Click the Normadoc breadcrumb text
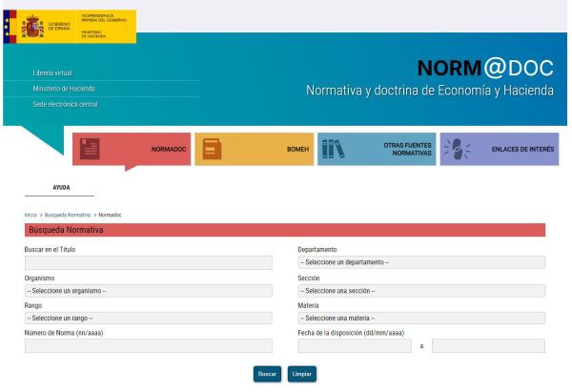This screenshot has width=572, height=392. coord(110,215)
